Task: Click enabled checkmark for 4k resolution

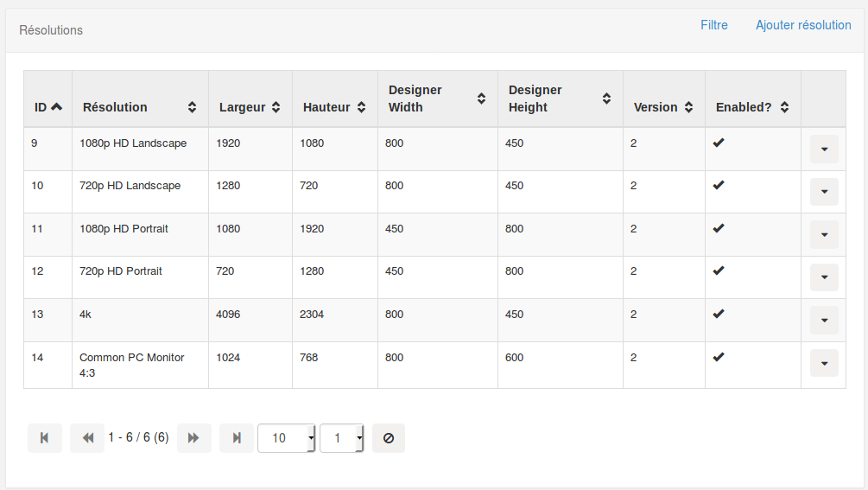Action: tap(718, 314)
